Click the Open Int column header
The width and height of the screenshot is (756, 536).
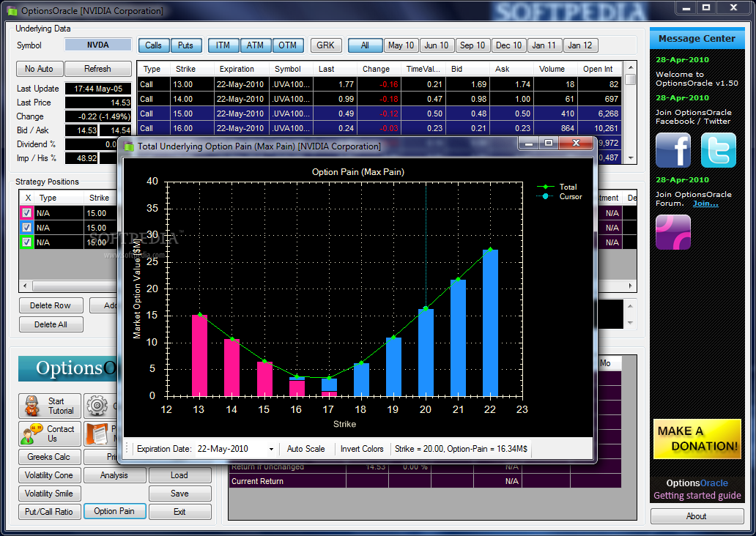pos(600,69)
